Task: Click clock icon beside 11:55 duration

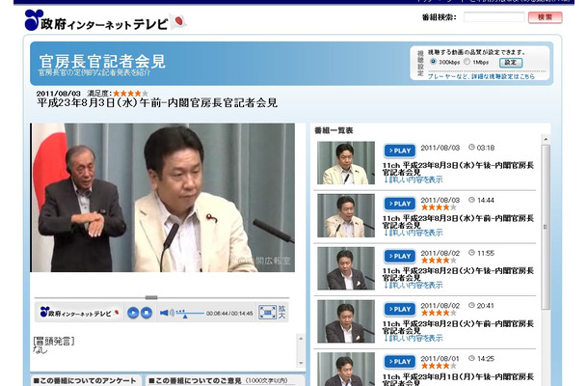Action: click(x=471, y=253)
